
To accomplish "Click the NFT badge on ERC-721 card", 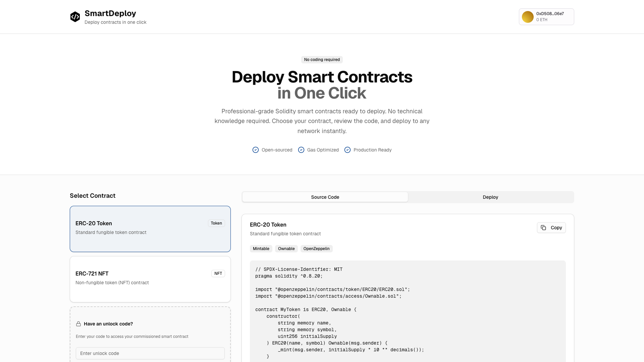I will 218,274.
